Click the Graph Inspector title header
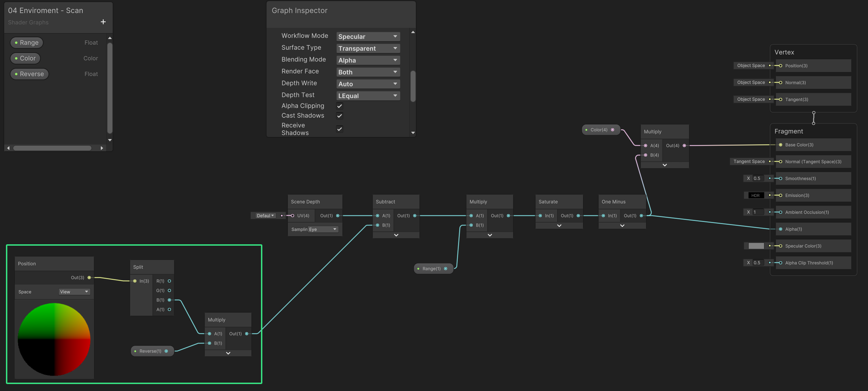This screenshot has width=868, height=391. [300, 11]
